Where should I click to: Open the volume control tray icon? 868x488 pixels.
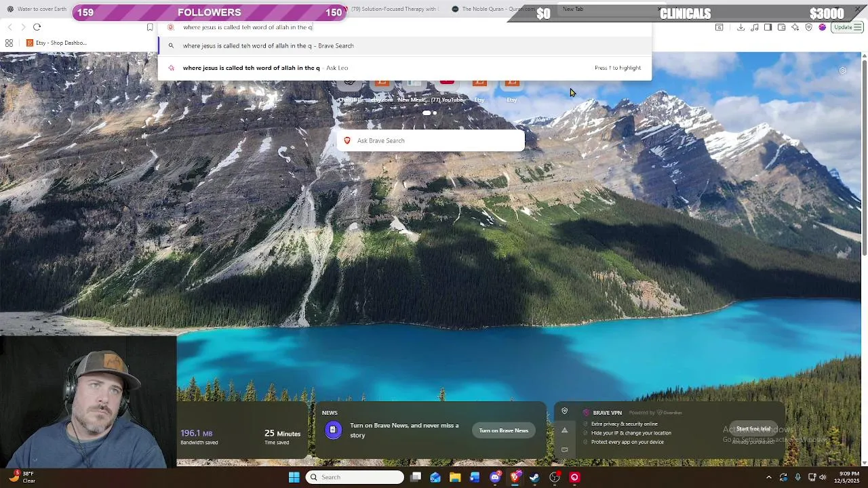pyautogui.click(x=823, y=477)
